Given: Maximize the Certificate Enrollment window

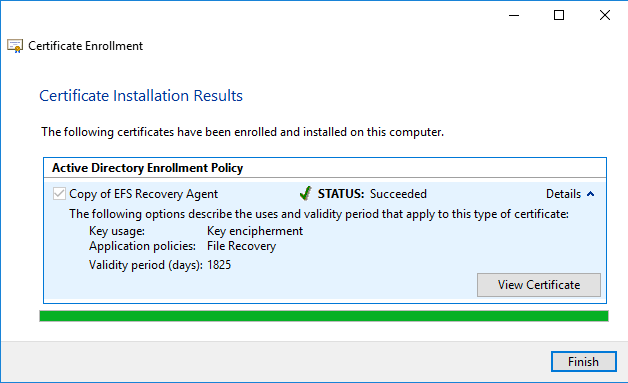Looking at the screenshot, I should [x=559, y=15].
